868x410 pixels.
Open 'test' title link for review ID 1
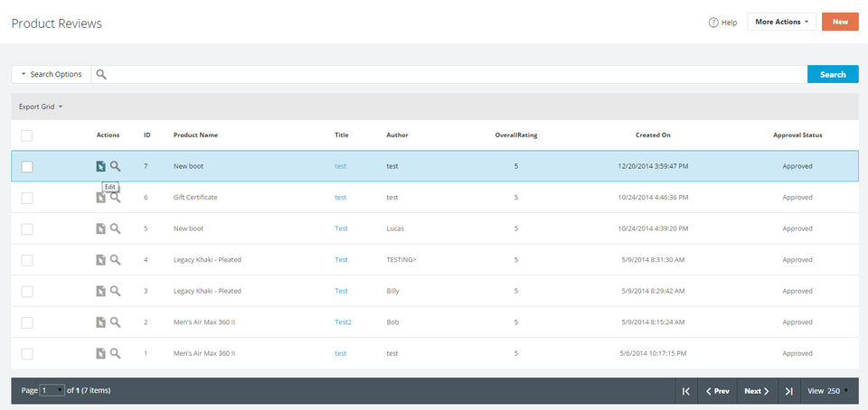pyautogui.click(x=341, y=353)
